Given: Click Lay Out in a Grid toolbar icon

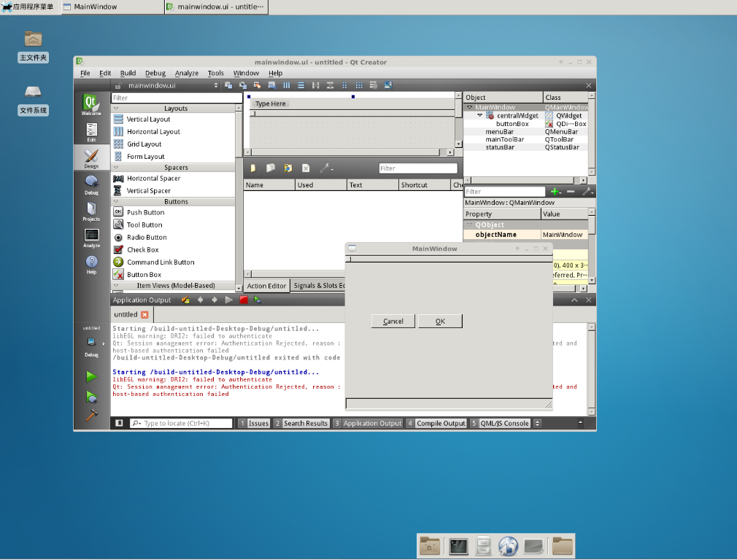Looking at the screenshot, I should [x=359, y=85].
